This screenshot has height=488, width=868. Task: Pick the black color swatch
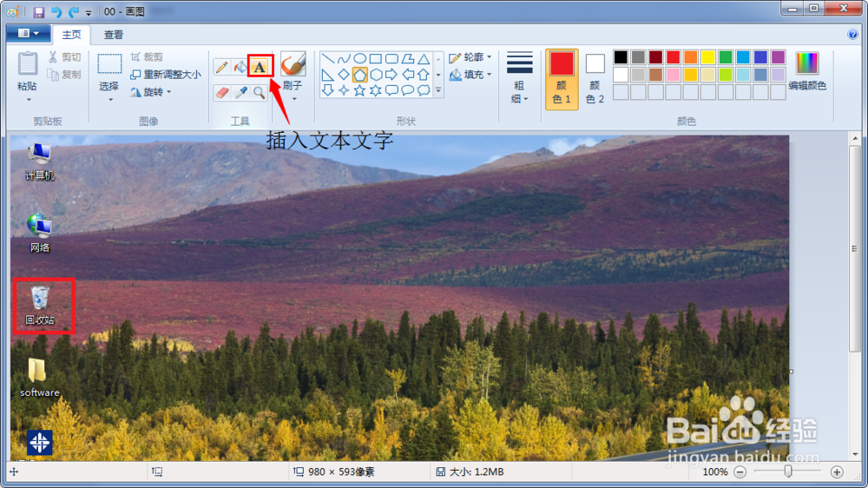621,57
